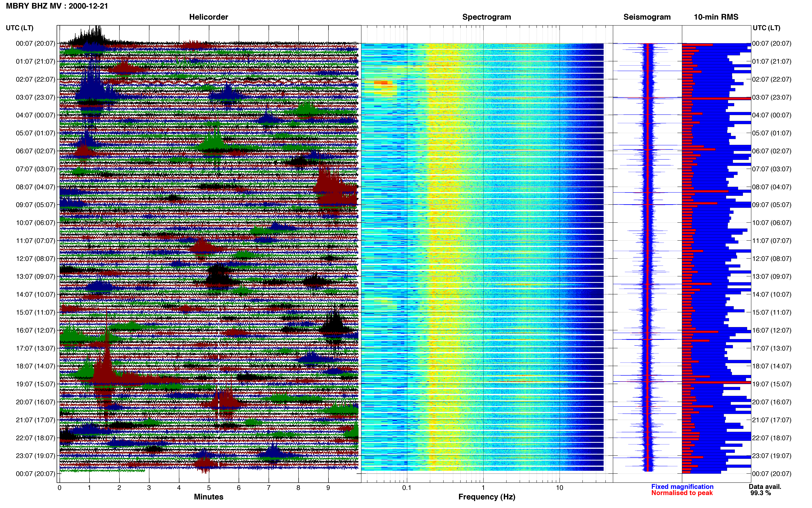Select the Spectrogram panel heading
The image size is (812, 508).
[x=487, y=17]
